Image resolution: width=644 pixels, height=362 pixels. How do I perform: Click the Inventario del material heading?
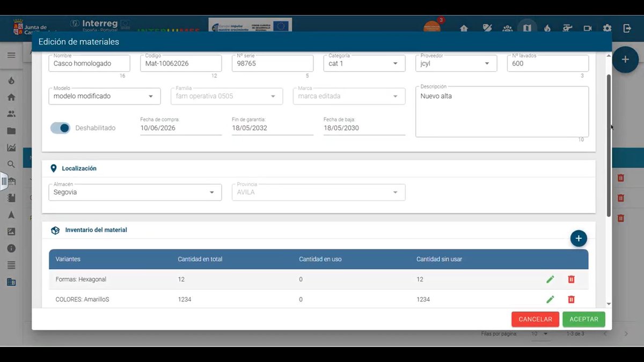pyautogui.click(x=96, y=230)
